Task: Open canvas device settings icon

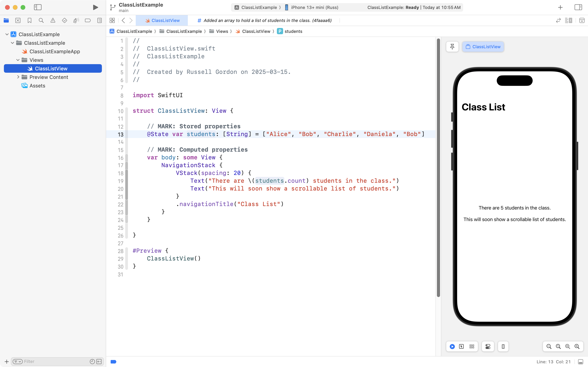Action: click(488, 346)
